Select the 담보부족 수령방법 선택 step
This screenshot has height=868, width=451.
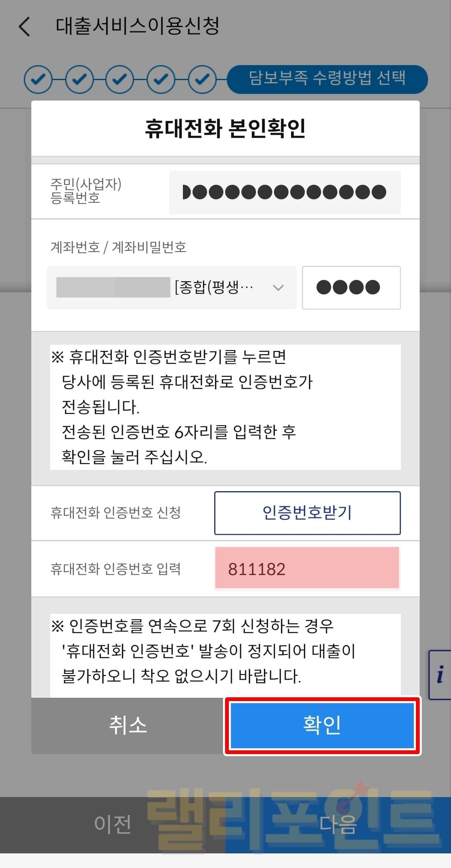click(x=327, y=79)
